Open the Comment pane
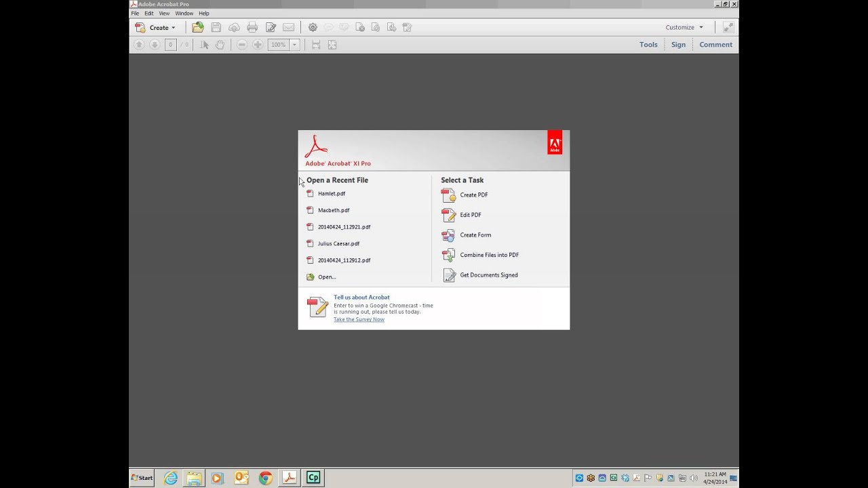 pyautogui.click(x=715, y=45)
